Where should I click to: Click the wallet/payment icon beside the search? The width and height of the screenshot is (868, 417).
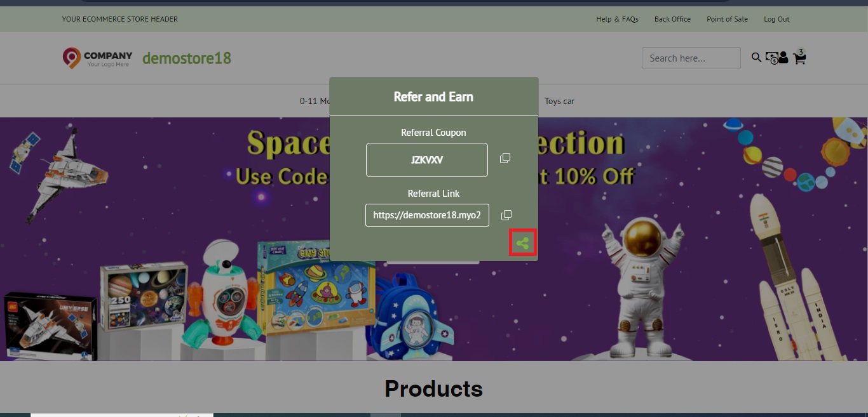(771, 58)
